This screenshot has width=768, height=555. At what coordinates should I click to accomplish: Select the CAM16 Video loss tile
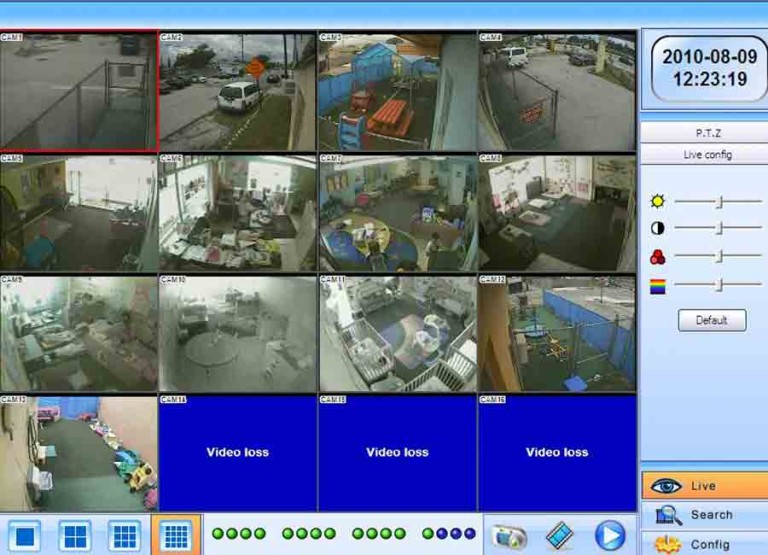pyautogui.click(x=557, y=454)
